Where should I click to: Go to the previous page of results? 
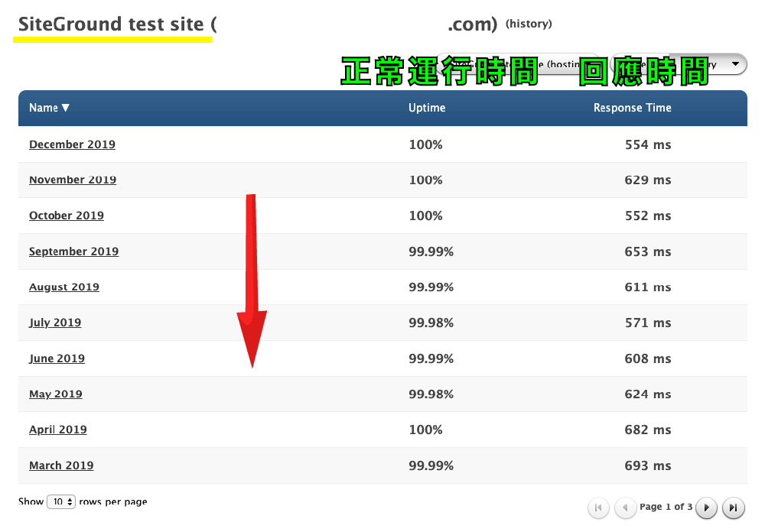click(625, 508)
